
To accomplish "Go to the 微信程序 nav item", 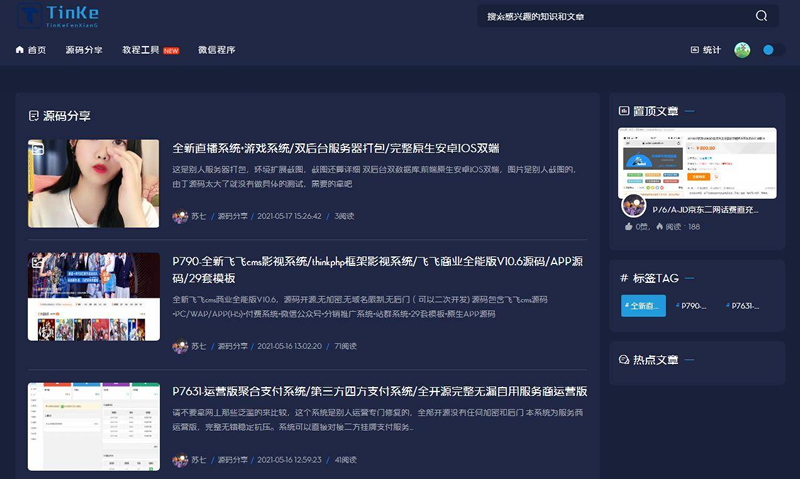I will coord(217,50).
